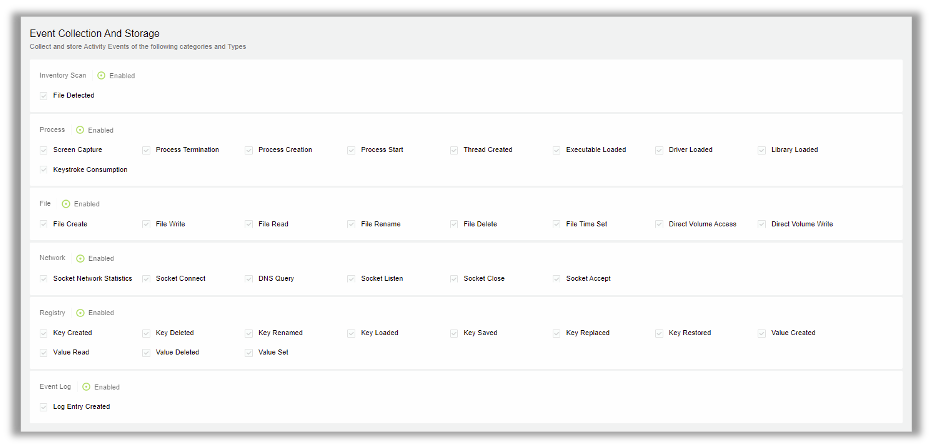Click the Event Log enabled icon

click(86, 387)
